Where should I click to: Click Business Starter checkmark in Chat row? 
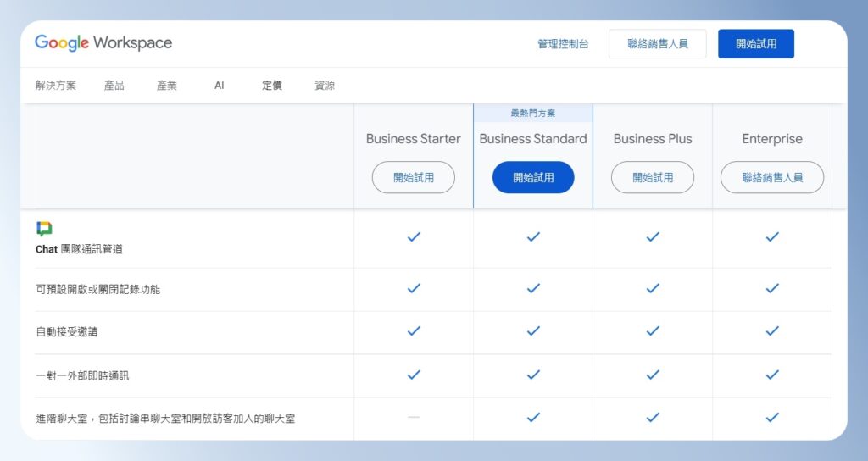pyautogui.click(x=414, y=237)
